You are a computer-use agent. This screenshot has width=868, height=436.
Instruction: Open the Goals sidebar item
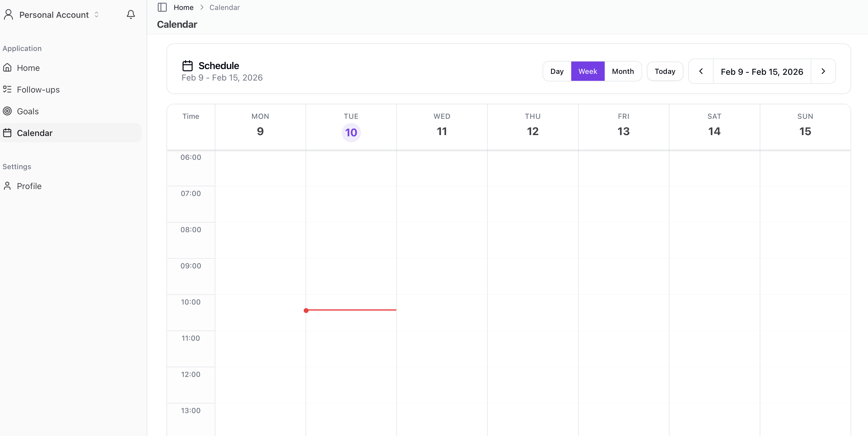click(28, 111)
